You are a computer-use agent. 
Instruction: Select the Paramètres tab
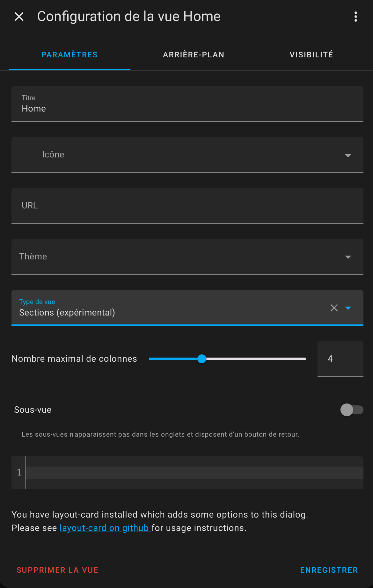pyautogui.click(x=69, y=55)
